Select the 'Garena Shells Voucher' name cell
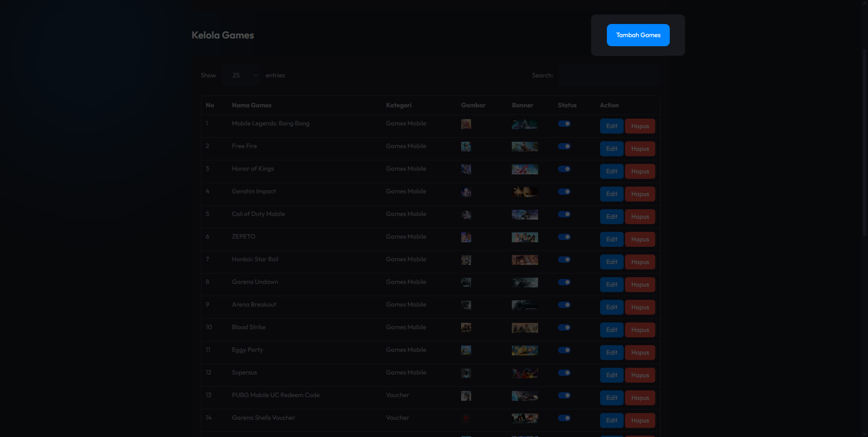The width and height of the screenshot is (868, 437). (263, 418)
